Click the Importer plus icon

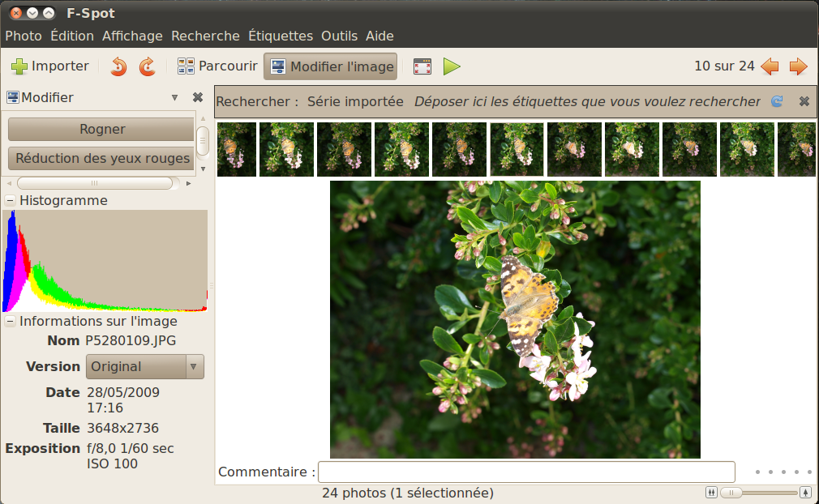(x=19, y=66)
